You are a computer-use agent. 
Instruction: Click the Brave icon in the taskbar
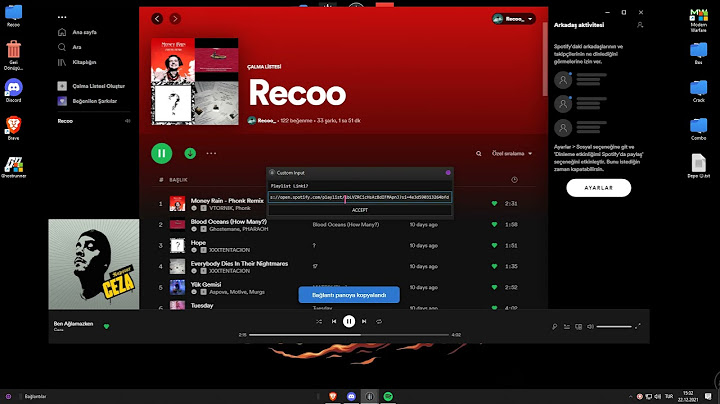pyautogui.click(x=333, y=396)
